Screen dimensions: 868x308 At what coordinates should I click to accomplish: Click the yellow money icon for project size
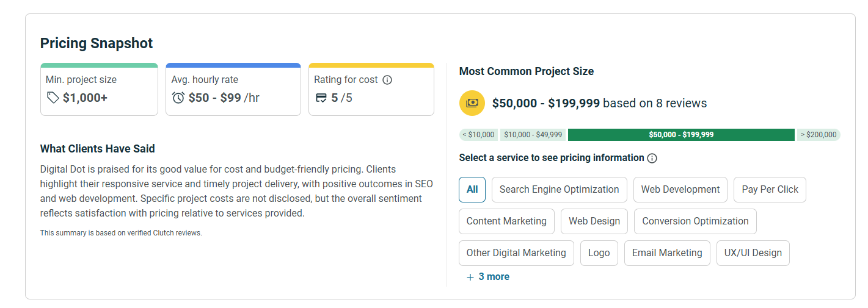pyautogui.click(x=472, y=103)
